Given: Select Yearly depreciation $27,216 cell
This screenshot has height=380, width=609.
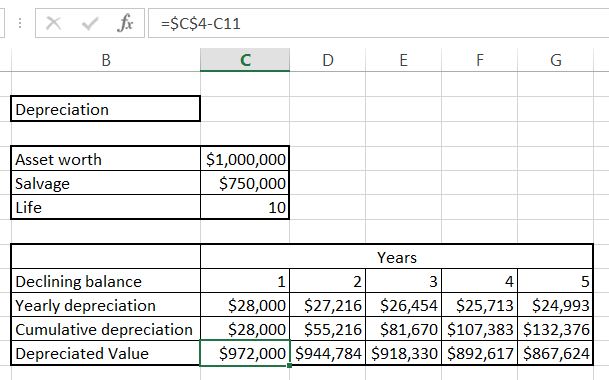Looking at the screenshot, I should click(x=327, y=305).
